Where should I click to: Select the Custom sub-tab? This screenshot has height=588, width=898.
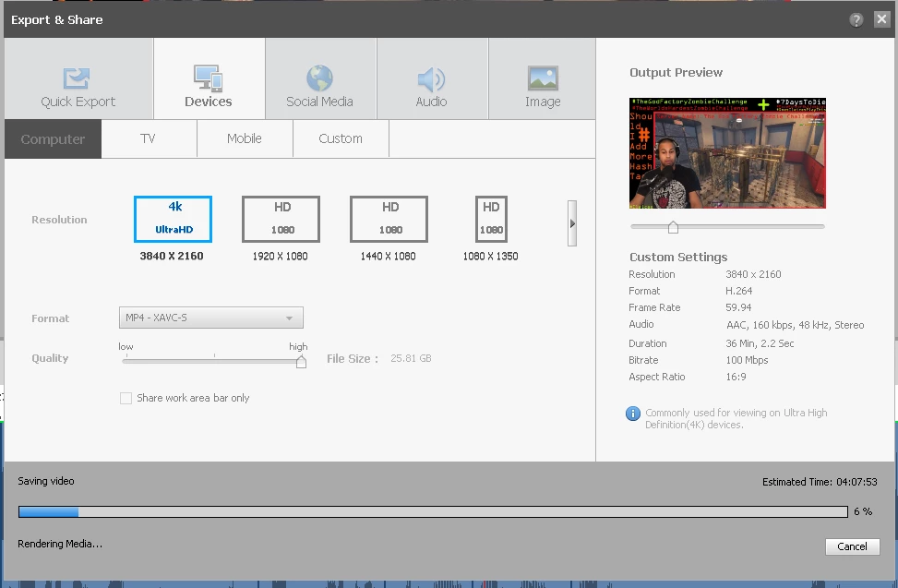pyautogui.click(x=341, y=138)
